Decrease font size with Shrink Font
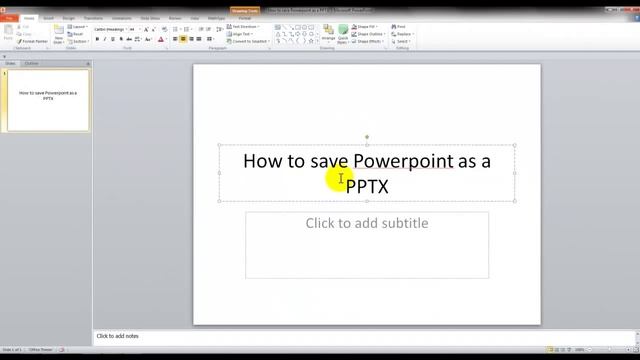Viewport: 640px width, 360px height. click(153, 29)
